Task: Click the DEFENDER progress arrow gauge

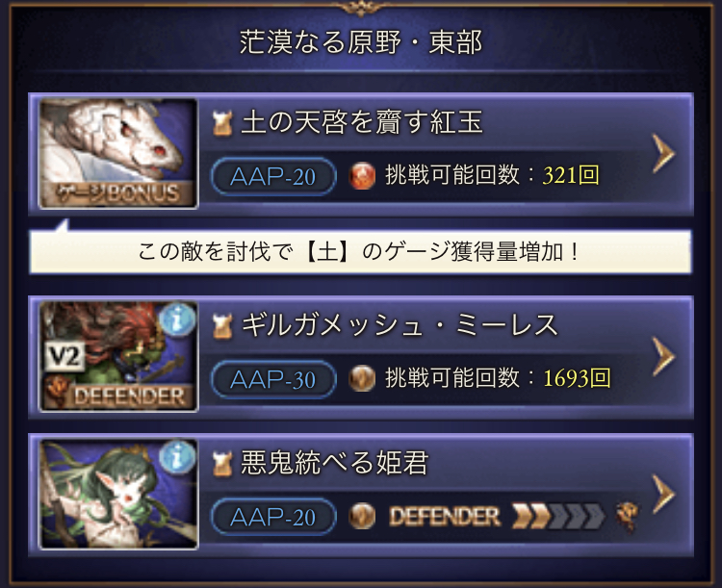Action: [558, 516]
